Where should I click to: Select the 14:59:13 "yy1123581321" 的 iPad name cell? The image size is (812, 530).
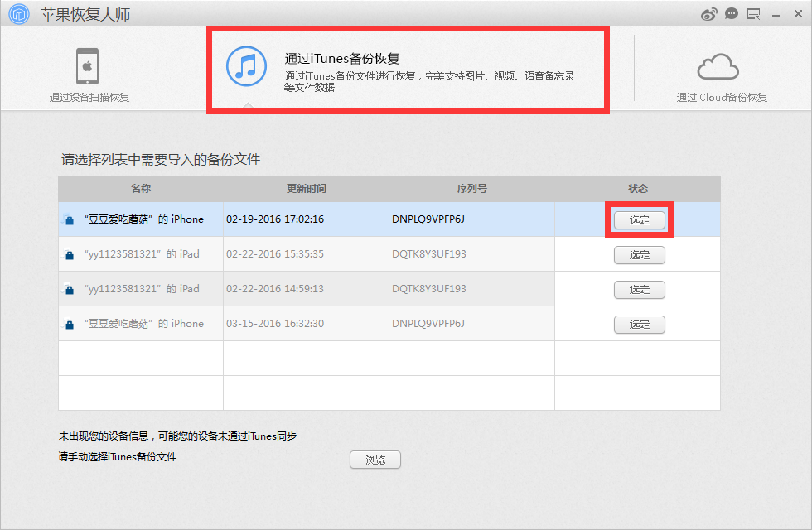(142, 289)
